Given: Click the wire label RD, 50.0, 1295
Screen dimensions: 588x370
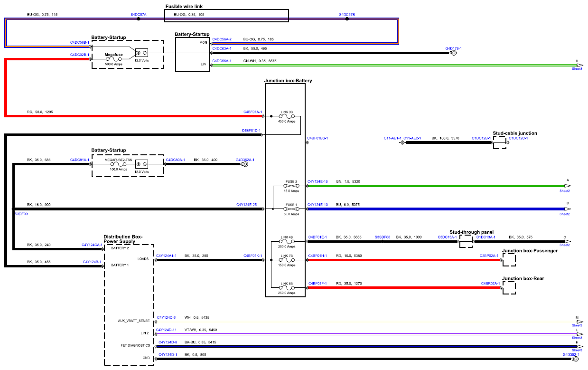Looking at the screenshot, I should [x=40, y=112].
